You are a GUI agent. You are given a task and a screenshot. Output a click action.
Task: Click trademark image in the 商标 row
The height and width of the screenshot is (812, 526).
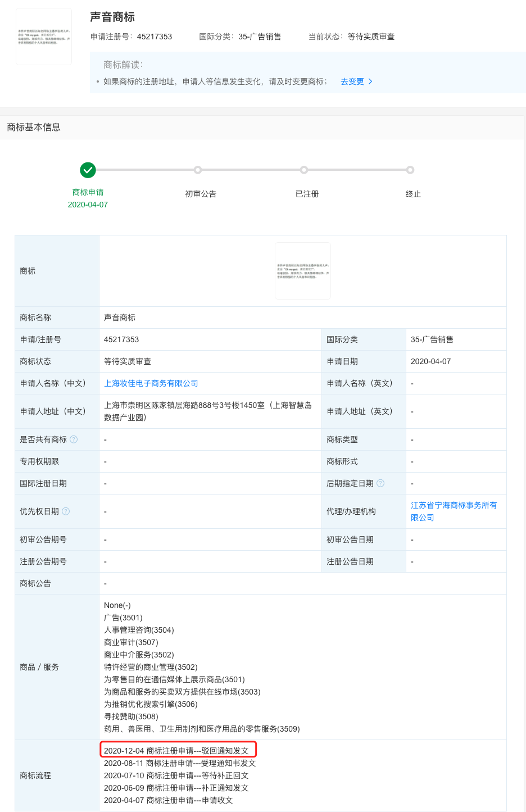click(302, 271)
